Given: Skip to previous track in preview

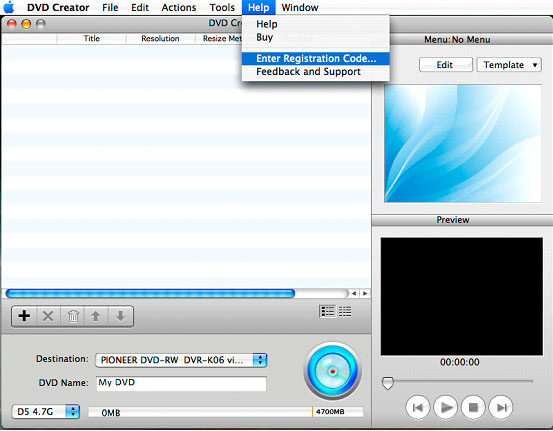Looking at the screenshot, I should click(x=418, y=408).
